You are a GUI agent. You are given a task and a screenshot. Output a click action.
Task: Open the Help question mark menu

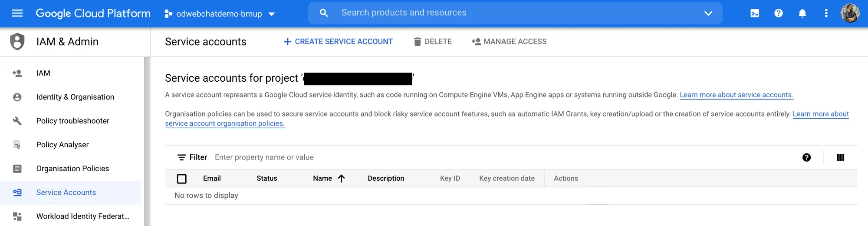pyautogui.click(x=779, y=13)
